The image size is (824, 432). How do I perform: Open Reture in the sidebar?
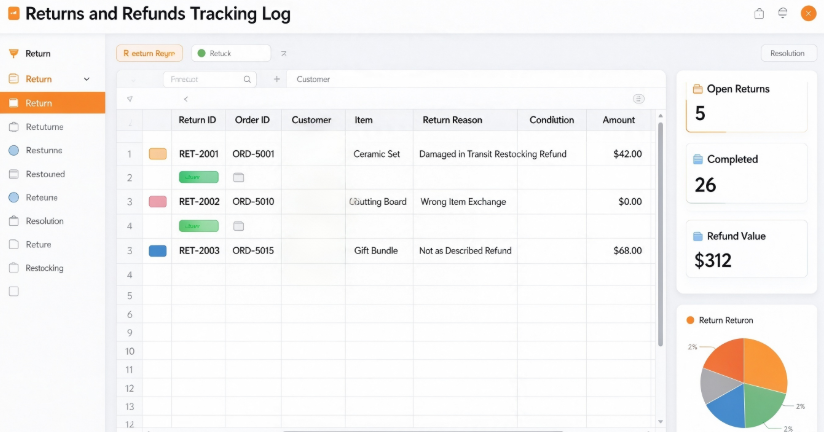[x=38, y=244]
